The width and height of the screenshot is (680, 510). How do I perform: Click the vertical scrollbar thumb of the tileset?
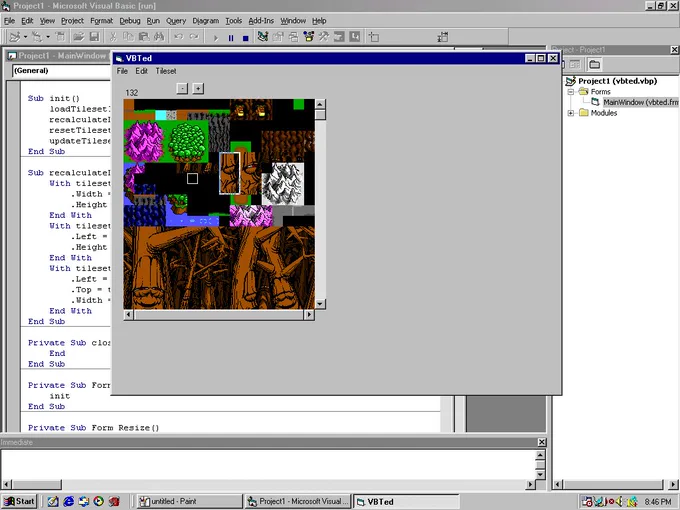pos(320,115)
